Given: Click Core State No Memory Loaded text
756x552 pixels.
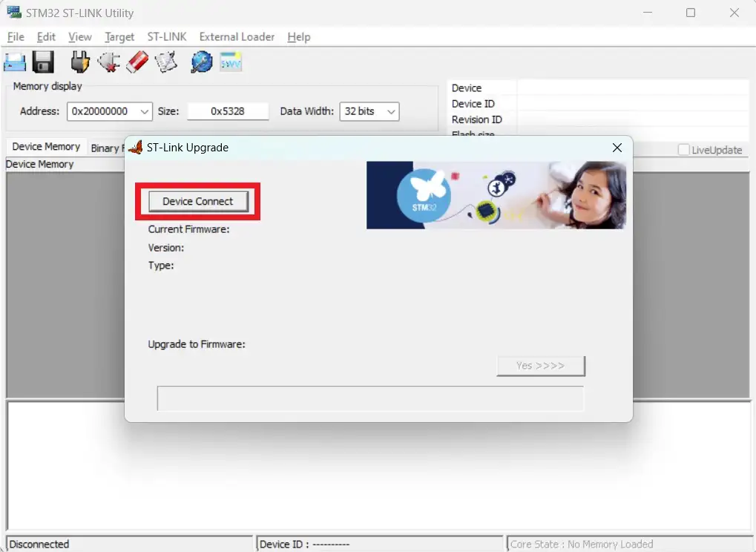Looking at the screenshot, I should [582, 545].
